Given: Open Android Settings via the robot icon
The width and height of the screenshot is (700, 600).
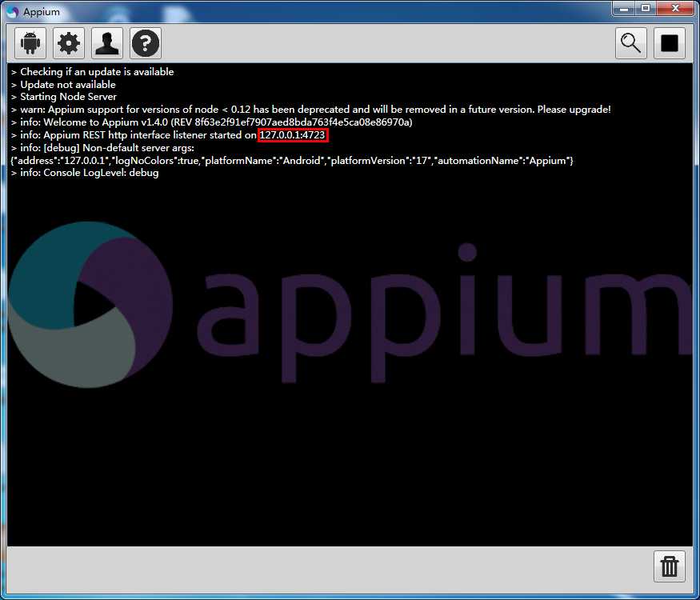Looking at the screenshot, I should click(x=30, y=43).
